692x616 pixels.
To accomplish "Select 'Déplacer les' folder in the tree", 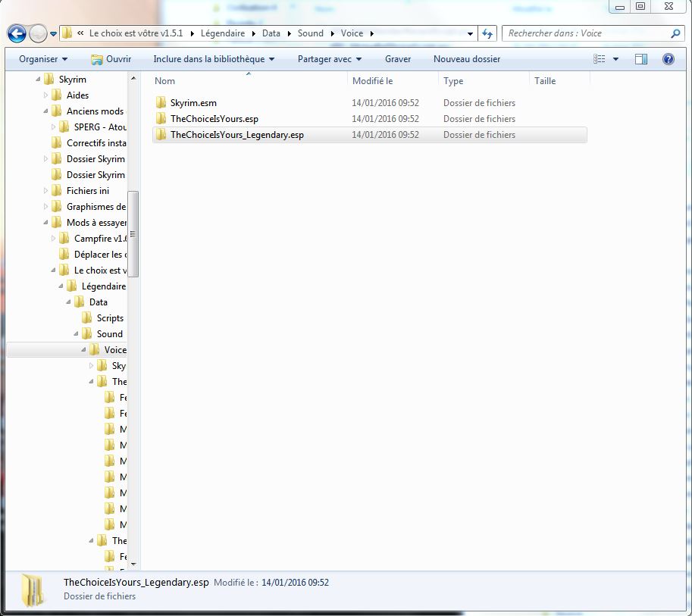I will tap(100, 255).
